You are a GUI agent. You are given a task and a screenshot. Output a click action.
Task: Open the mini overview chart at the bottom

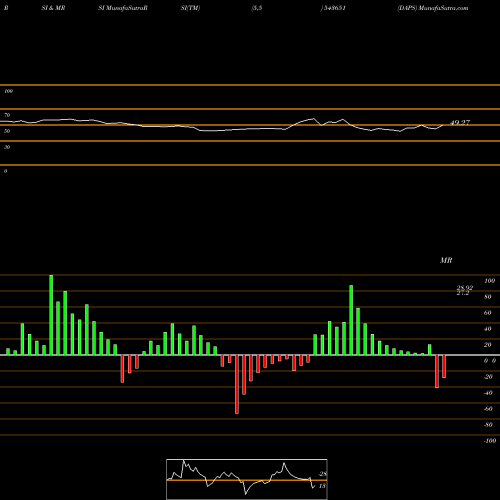click(247, 479)
